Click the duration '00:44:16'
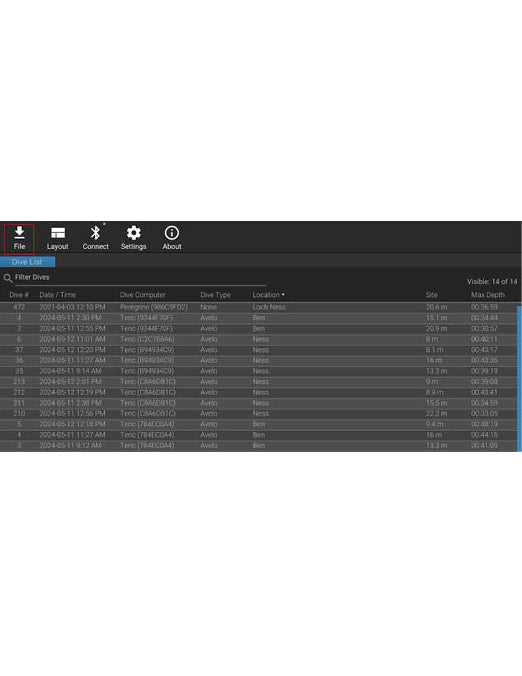This screenshot has height=676, width=522. [484, 435]
